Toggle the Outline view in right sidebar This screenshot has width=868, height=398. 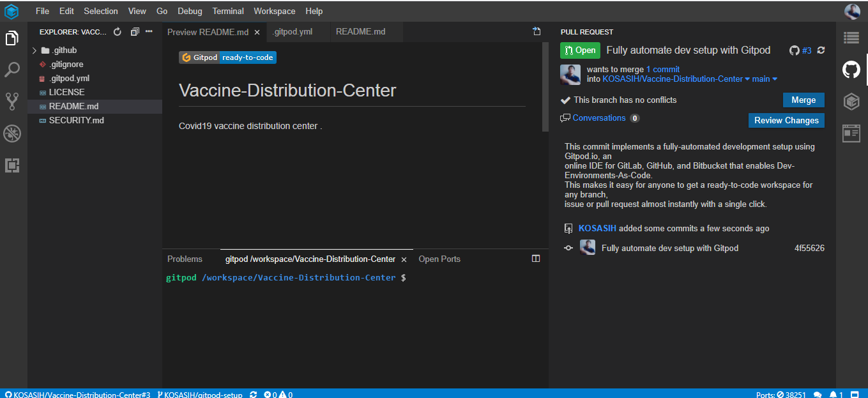coord(851,38)
